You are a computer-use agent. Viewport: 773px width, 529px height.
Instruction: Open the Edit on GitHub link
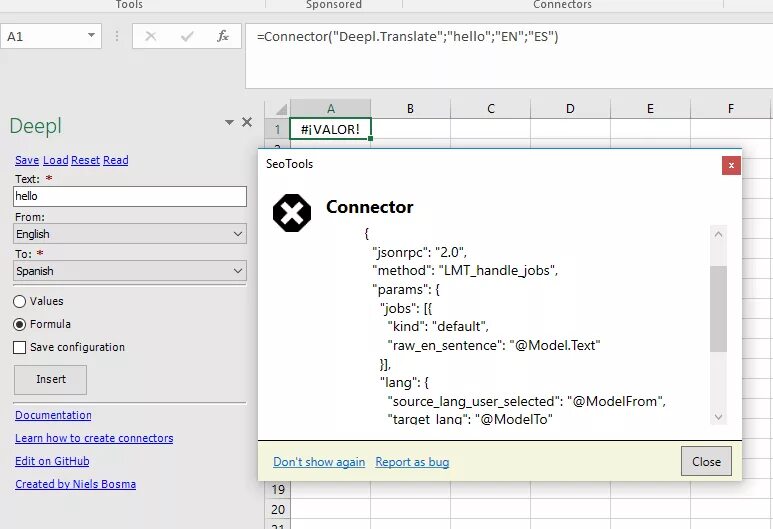tap(52, 461)
